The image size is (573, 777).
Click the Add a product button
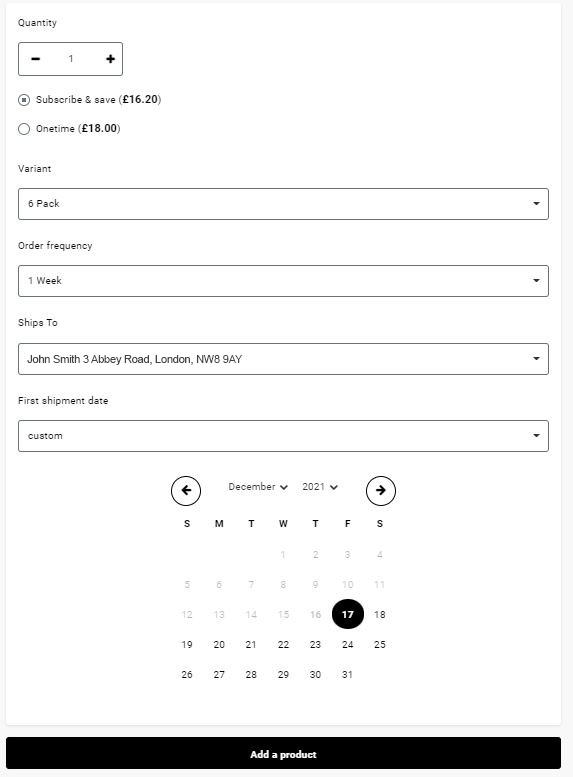283,754
